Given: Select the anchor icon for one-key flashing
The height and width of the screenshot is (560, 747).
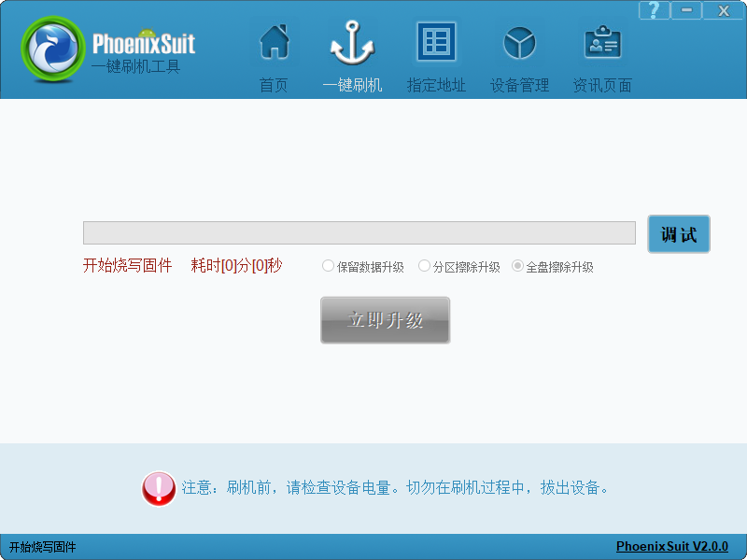Looking at the screenshot, I should 352,43.
